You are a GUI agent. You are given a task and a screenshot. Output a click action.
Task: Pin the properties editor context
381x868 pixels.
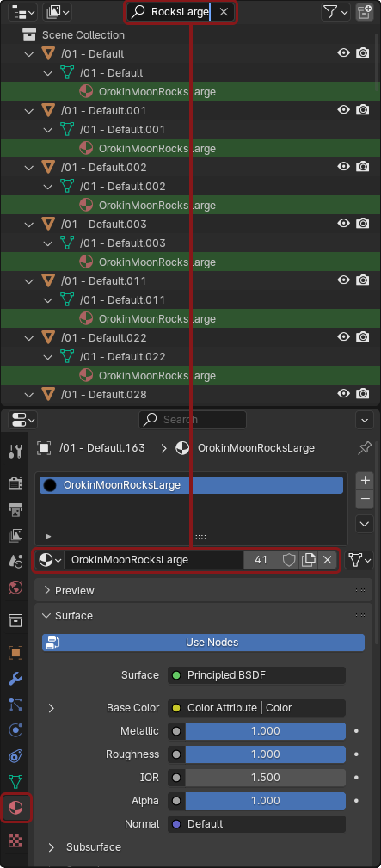[x=365, y=448]
